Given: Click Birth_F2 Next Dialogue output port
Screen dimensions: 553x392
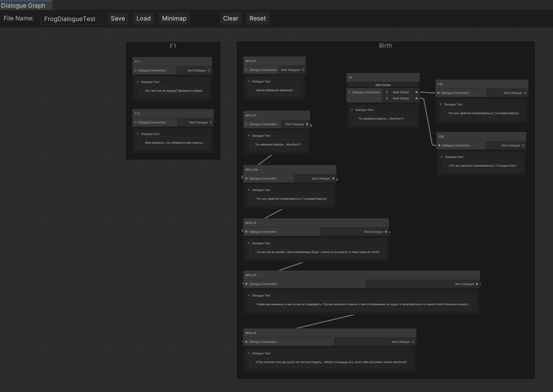Looking at the screenshot, I should (307, 124).
